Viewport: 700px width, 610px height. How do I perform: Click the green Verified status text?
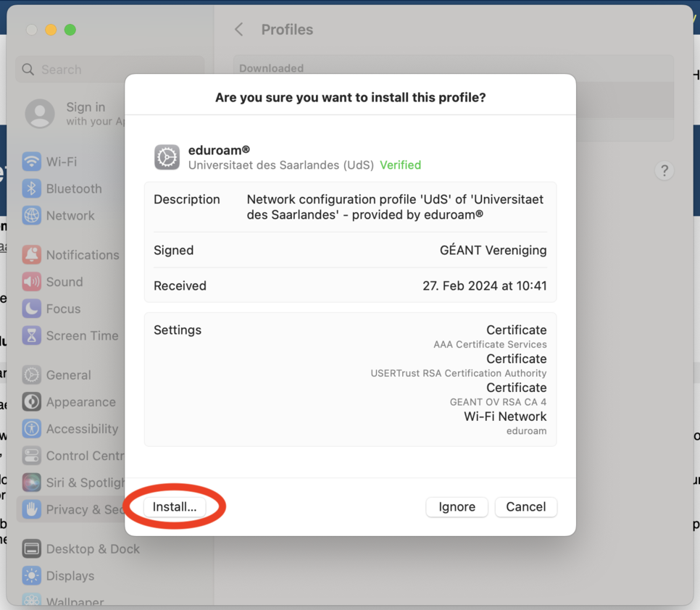(401, 165)
